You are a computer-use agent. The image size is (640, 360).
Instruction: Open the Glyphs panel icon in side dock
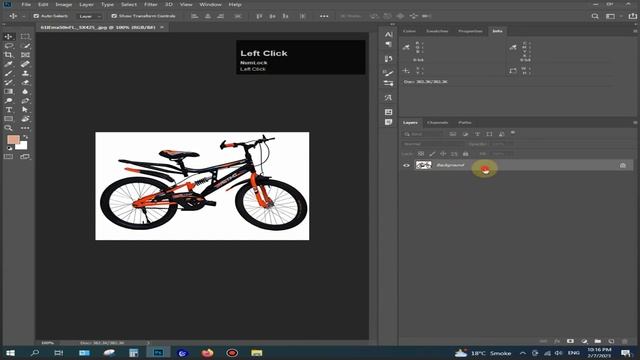point(388,98)
